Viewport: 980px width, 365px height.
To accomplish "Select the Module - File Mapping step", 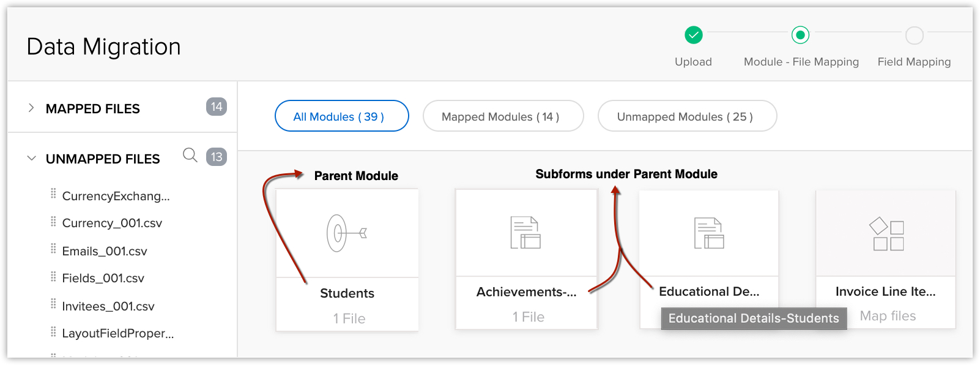I will [800, 36].
